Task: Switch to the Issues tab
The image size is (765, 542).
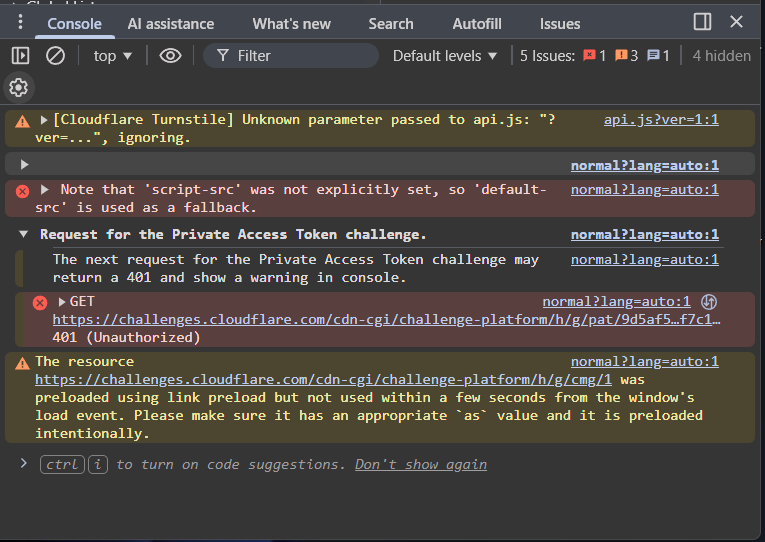Action: point(559,23)
